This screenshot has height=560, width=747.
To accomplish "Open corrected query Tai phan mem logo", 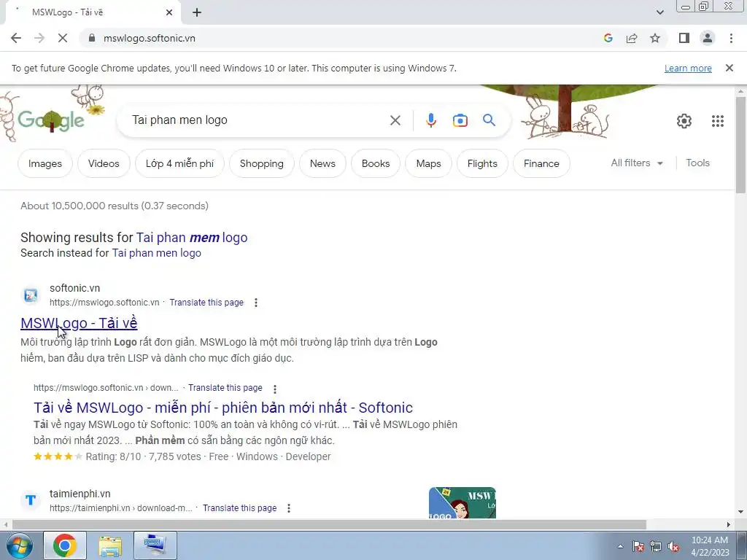I will [x=192, y=237].
